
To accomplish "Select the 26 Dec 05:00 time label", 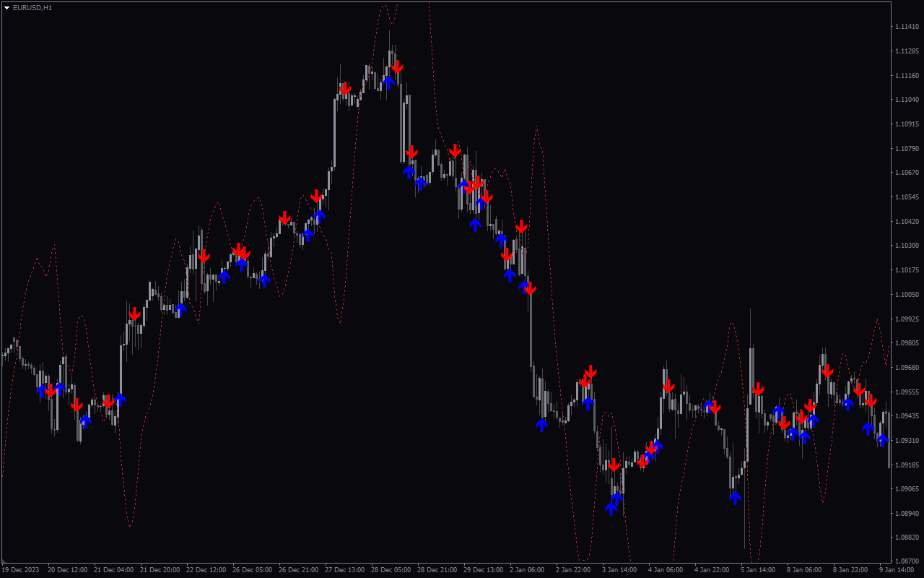I will click(x=252, y=570).
